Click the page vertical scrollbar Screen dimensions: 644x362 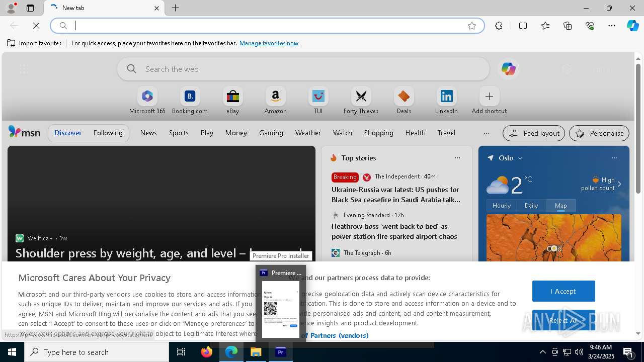(x=638, y=129)
